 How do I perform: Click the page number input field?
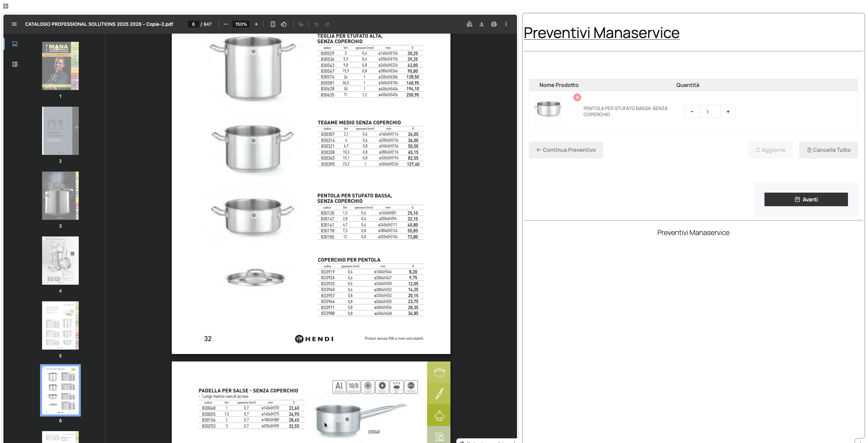pyautogui.click(x=193, y=24)
